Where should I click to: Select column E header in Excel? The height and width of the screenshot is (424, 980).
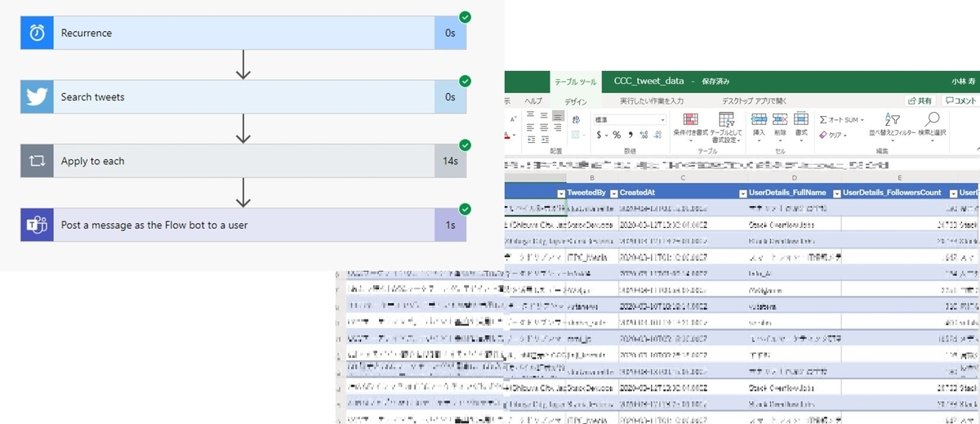tap(898, 176)
